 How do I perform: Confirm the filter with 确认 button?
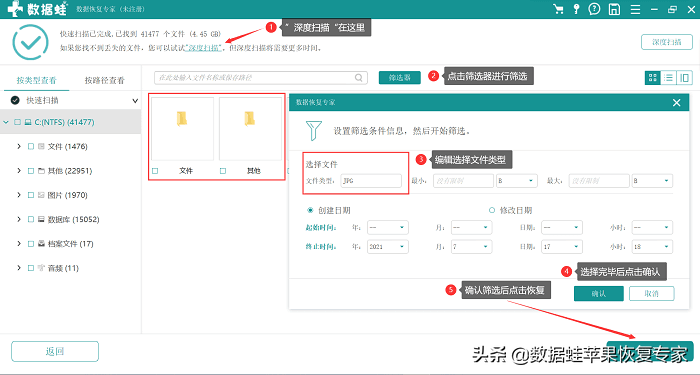[x=599, y=294]
